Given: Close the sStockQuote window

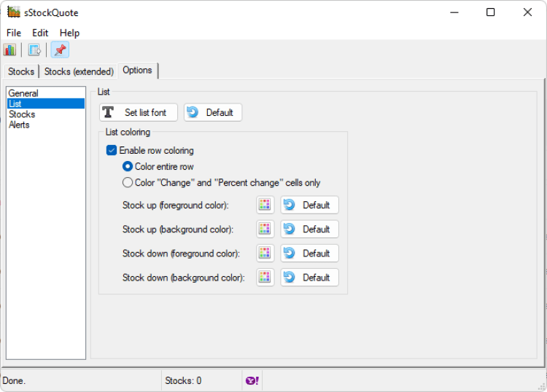Looking at the screenshot, I should (527, 12).
